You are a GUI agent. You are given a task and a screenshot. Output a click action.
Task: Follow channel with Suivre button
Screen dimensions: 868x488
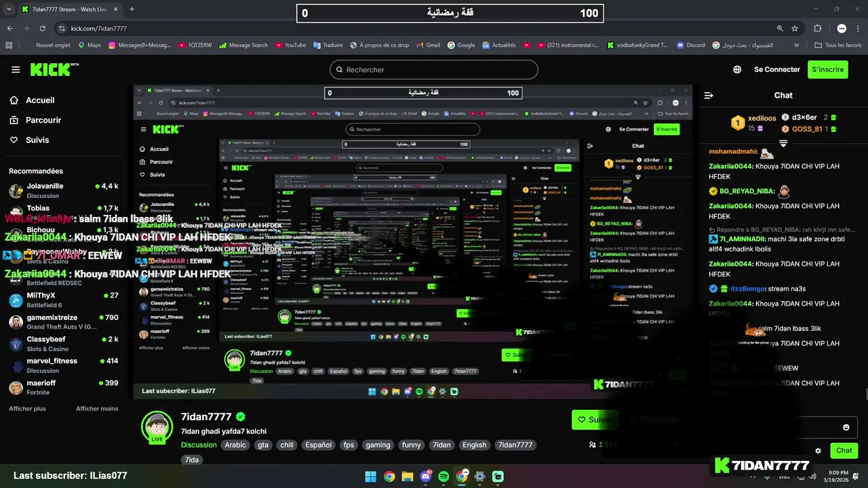point(595,420)
